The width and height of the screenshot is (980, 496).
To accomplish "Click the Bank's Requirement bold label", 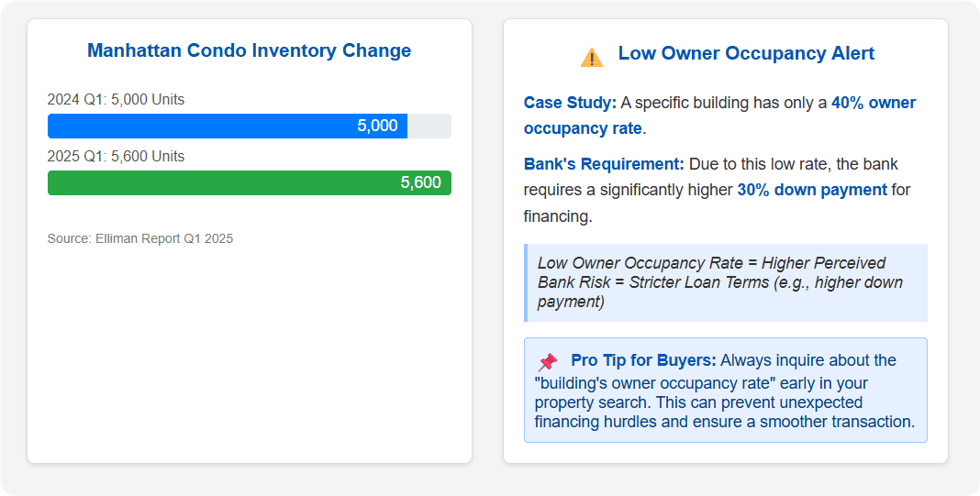I will coord(604,164).
